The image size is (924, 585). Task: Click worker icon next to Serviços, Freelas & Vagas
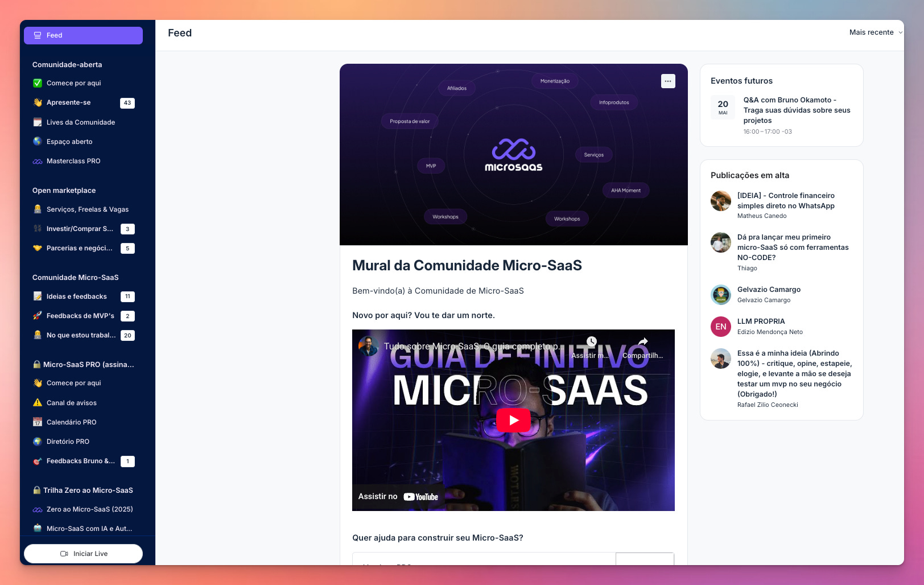[38, 209]
